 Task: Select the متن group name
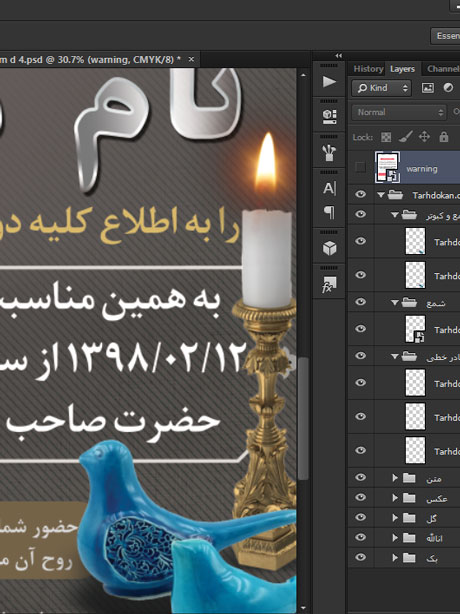click(434, 478)
